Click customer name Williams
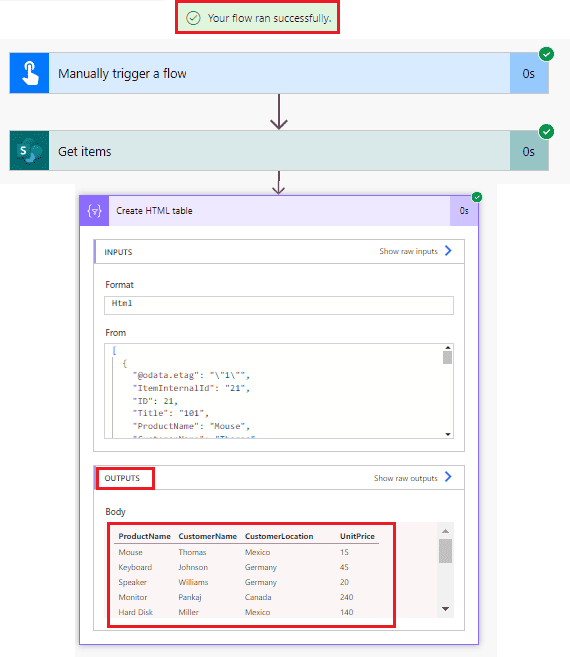570x657 pixels. pos(193,582)
